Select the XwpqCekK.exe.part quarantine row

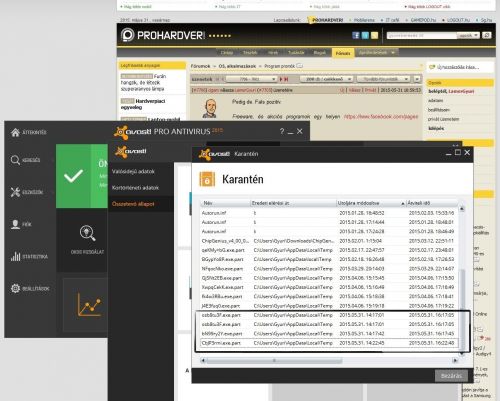coord(329,287)
